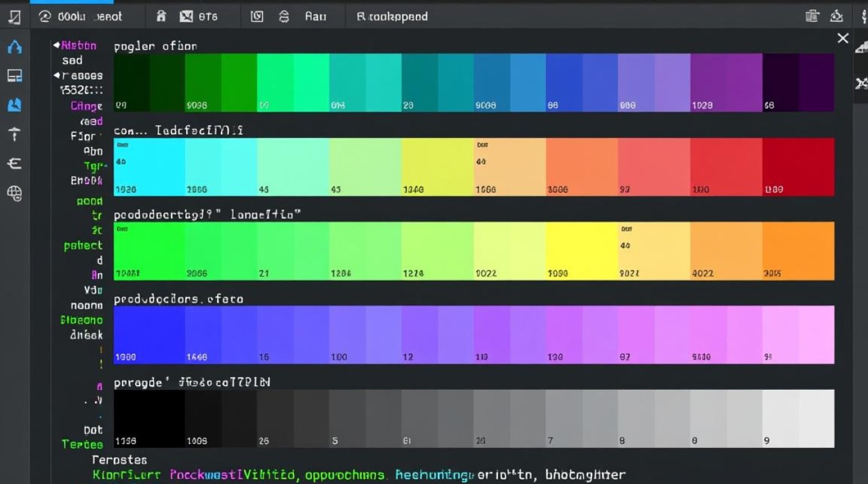Open the 'R tookppend' tab

[392, 17]
